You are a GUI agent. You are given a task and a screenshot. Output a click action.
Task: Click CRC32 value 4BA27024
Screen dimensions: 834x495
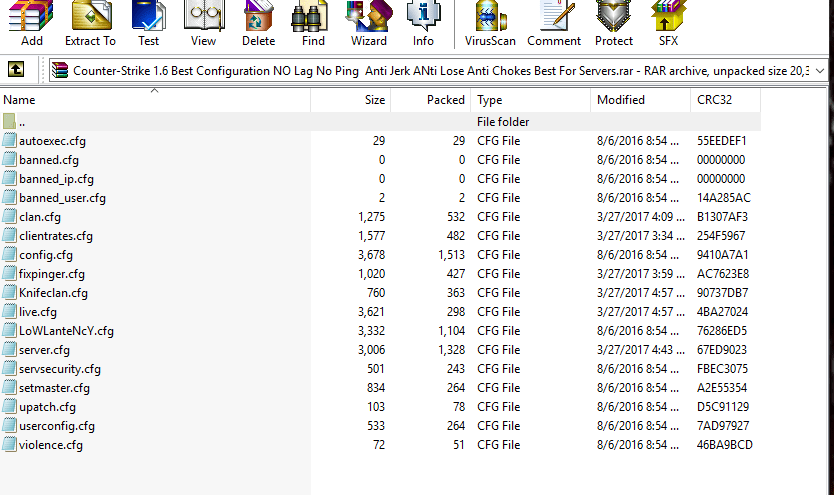[722, 312]
